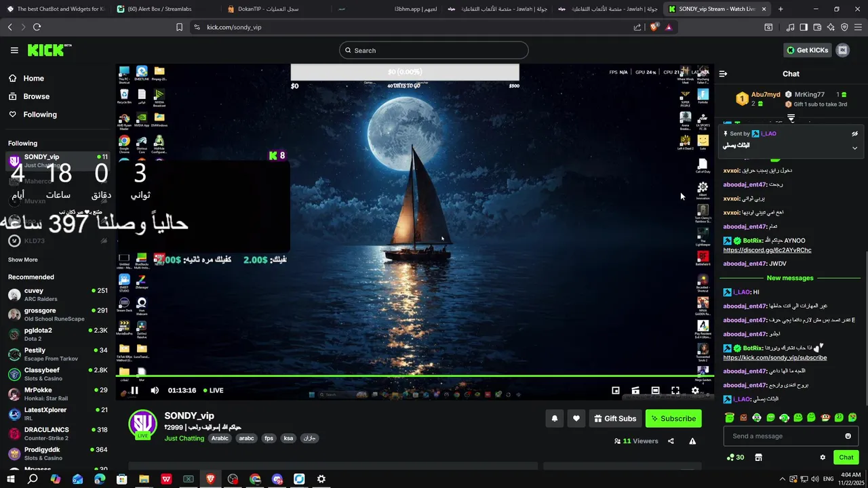
Task: Hide the pinned message with the eye icon
Action: click(x=854, y=134)
